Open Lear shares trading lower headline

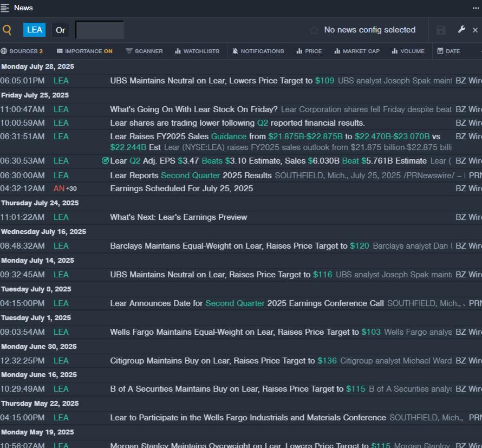click(x=237, y=123)
